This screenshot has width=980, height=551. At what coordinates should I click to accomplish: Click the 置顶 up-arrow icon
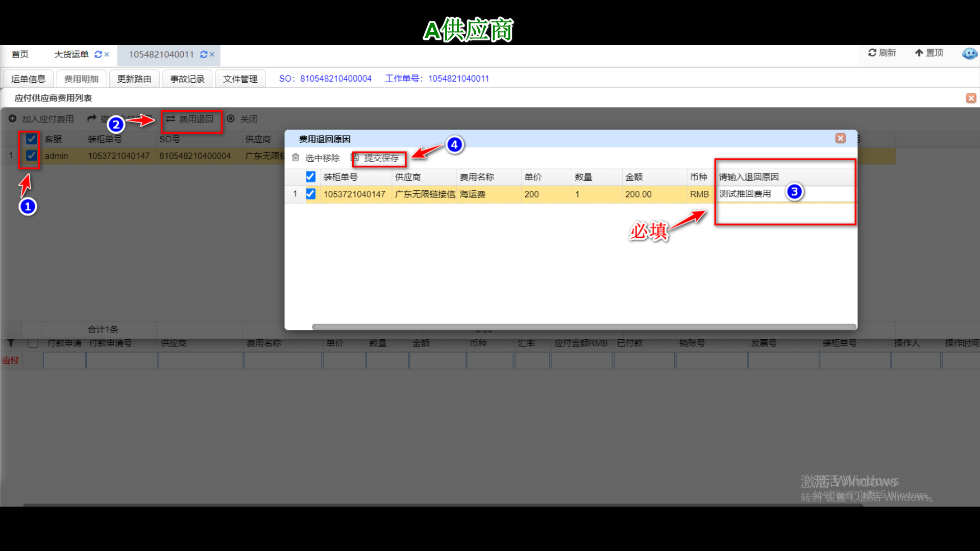pyautogui.click(x=919, y=53)
